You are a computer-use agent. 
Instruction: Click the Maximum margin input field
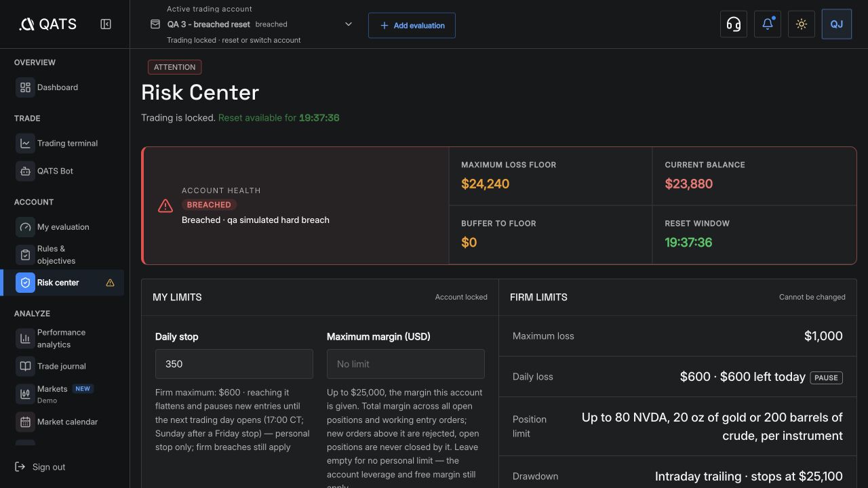tap(406, 364)
